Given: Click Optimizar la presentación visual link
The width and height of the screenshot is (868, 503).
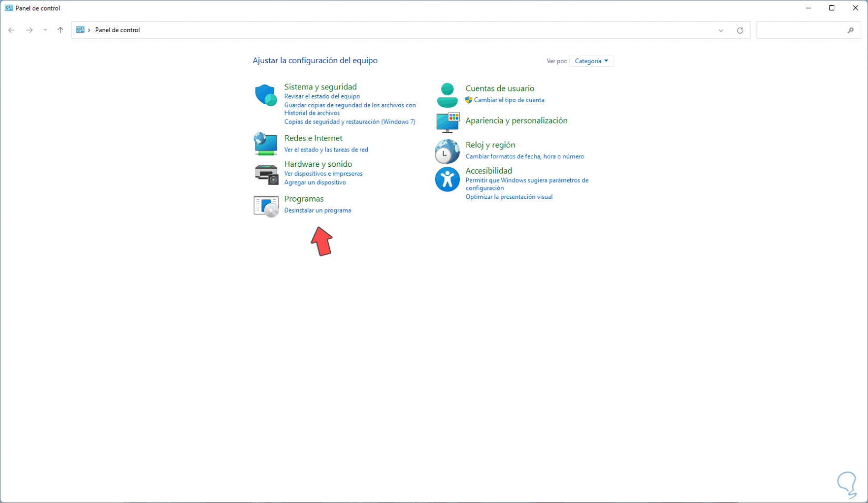Looking at the screenshot, I should (x=509, y=197).
